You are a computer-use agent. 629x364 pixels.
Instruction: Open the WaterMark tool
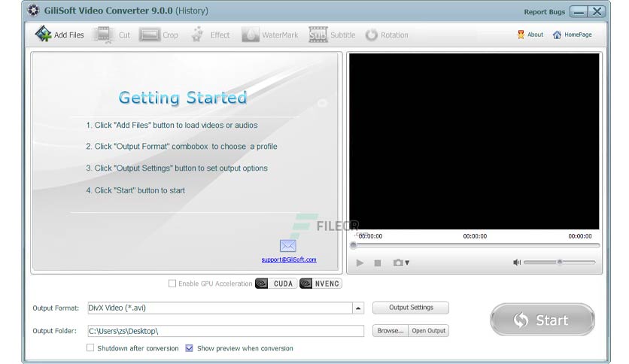[270, 35]
